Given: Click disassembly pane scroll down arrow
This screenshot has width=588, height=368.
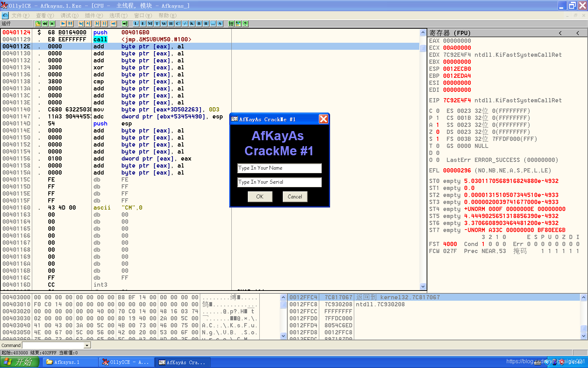Looking at the screenshot, I should pos(423,286).
